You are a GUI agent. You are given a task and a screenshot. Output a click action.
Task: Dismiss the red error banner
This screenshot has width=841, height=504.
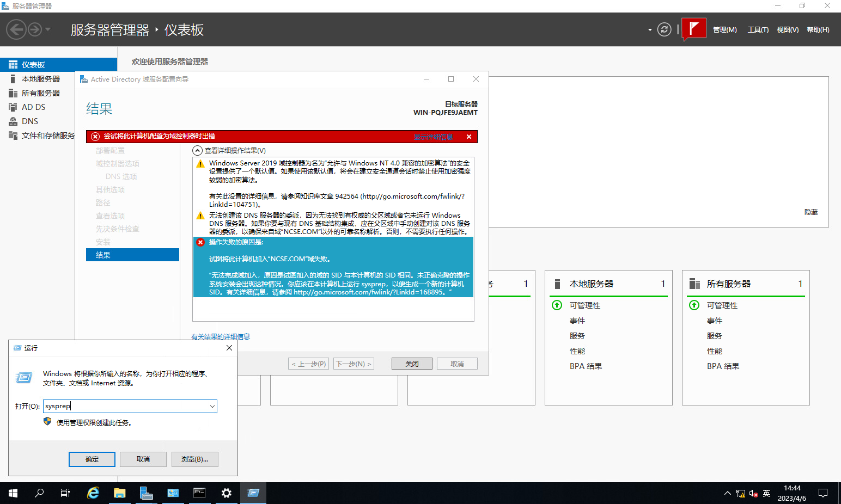click(468, 137)
